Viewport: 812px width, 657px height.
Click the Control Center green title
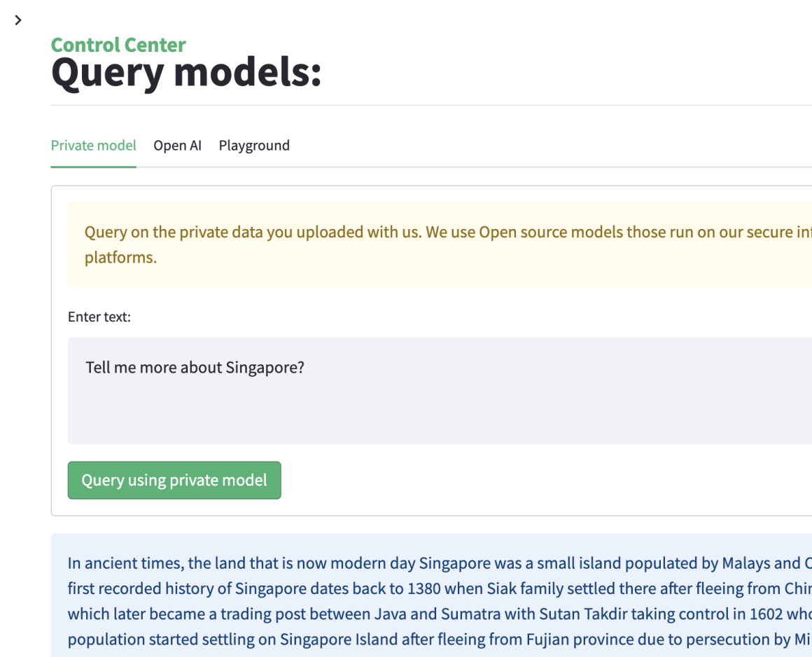coord(118,45)
